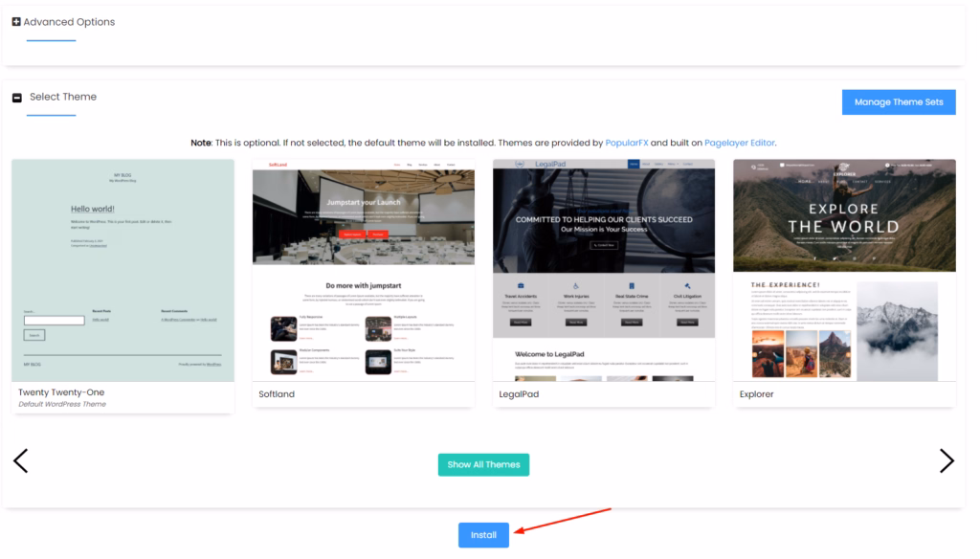Click the Twenty Twenty-One theme name

coord(61,392)
